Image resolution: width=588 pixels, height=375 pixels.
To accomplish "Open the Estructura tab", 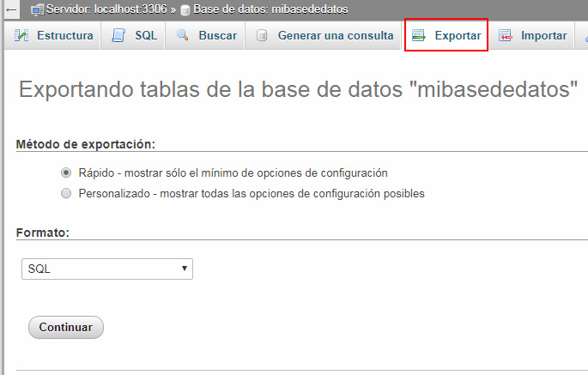I will pyautogui.click(x=53, y=35).
